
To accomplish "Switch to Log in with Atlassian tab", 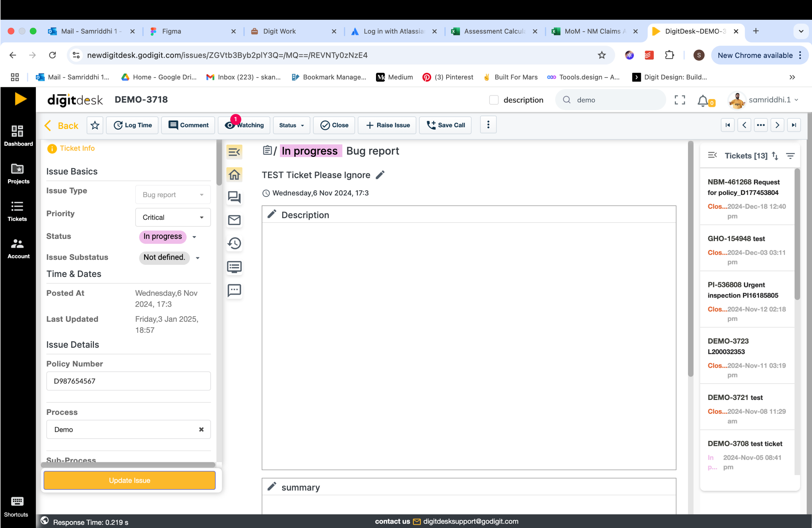I will 394,31.
